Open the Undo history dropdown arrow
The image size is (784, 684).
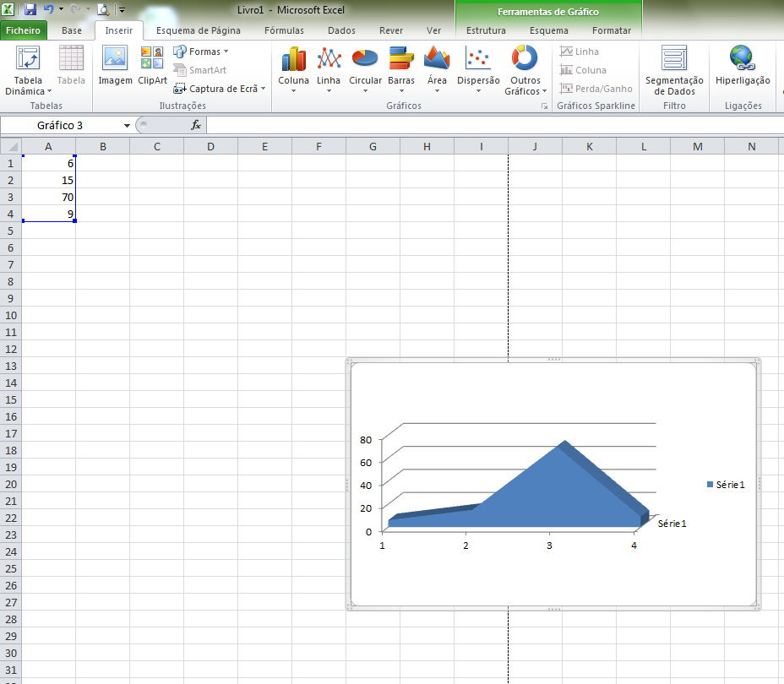[61, 9]
